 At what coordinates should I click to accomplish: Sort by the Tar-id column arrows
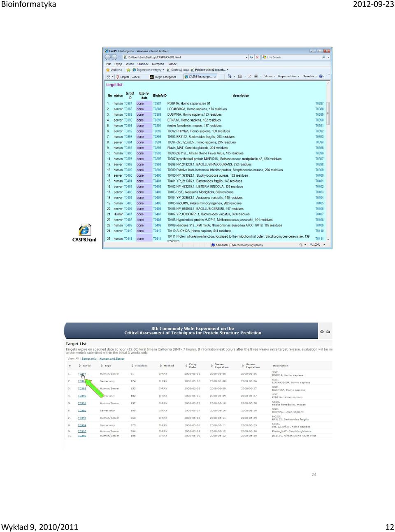[79, 366]
